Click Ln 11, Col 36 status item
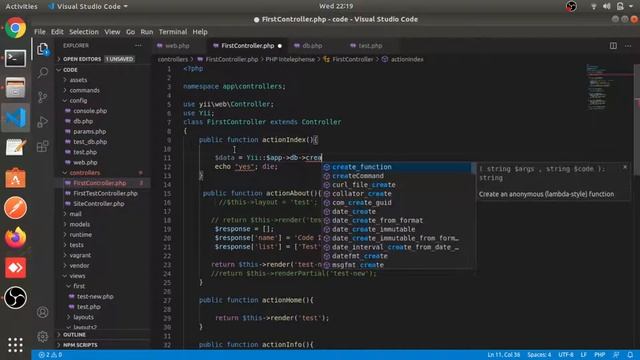The width and height of the screenshot is (640, 360). click(503, 355)
